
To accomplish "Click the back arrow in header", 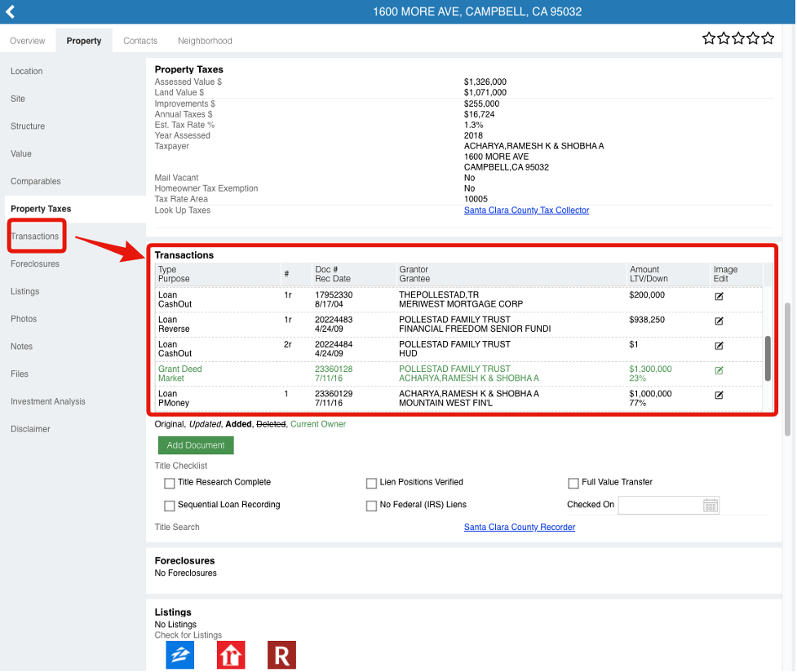I will (x=11, y=11).
